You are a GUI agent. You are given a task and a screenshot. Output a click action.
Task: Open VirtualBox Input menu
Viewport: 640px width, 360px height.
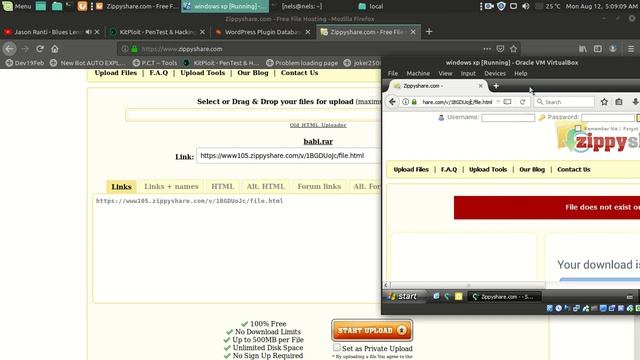coord(468,73)
